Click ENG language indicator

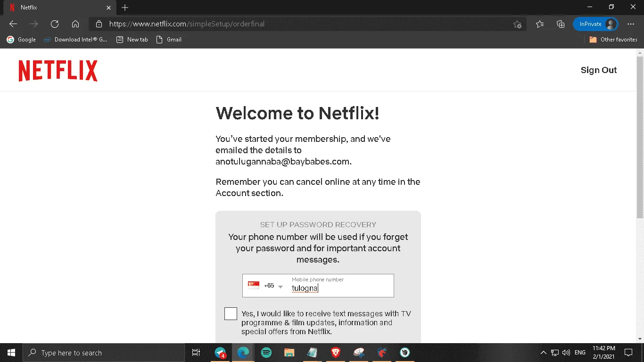click(580, 353)
